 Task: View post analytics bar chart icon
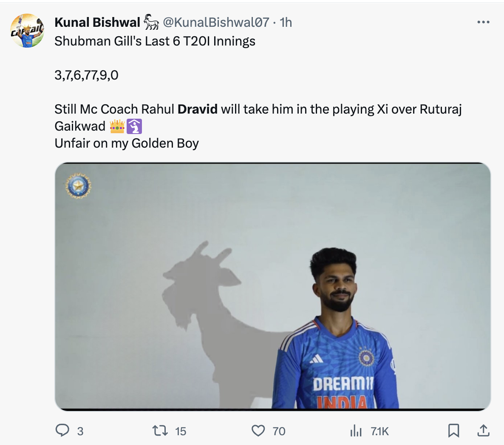356,431
